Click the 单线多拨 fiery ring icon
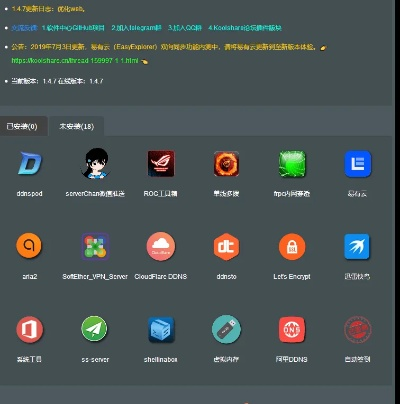The height and width of the screenshot is (404, 400). click(x=226, y=163)
